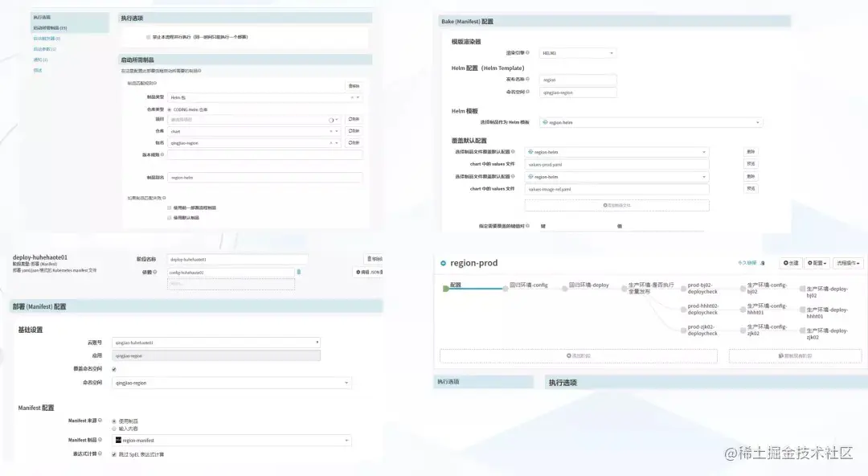The height and width of the screenshot is (476, 868).
Task: Refresh the 仓库 list
Action: point(354,131)
